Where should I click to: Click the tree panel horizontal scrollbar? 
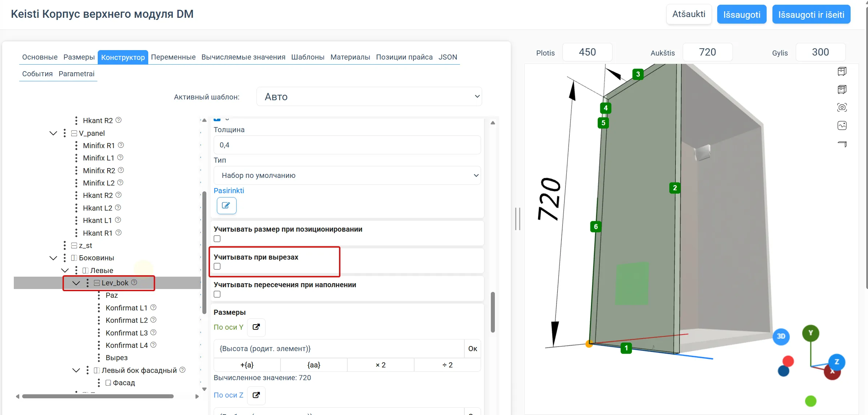coord(98,396)
